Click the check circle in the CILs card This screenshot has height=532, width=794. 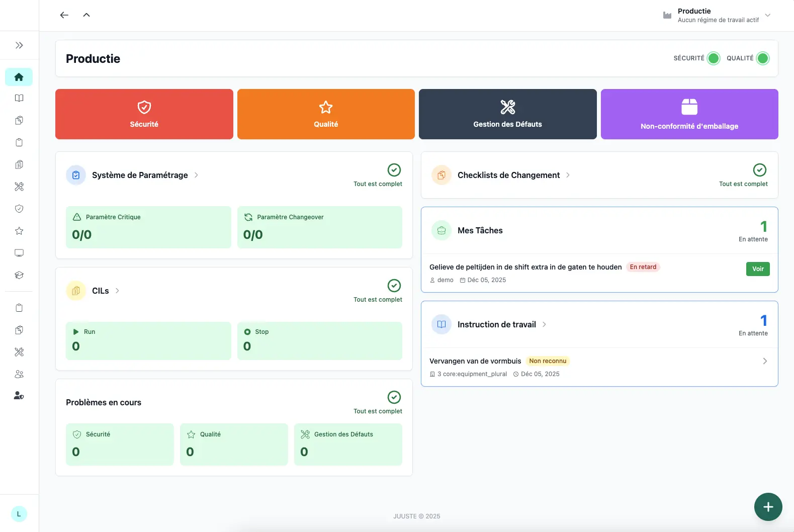click(394, 286)
